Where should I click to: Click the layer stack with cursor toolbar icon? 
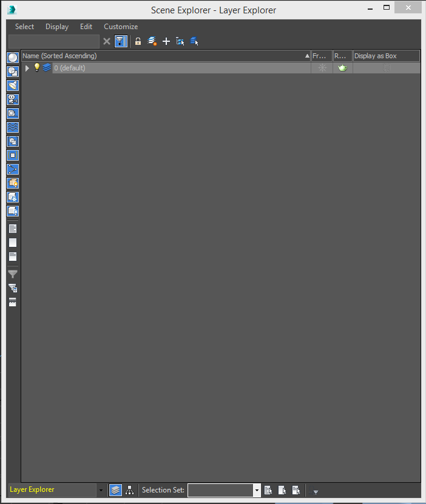[194, 41]
